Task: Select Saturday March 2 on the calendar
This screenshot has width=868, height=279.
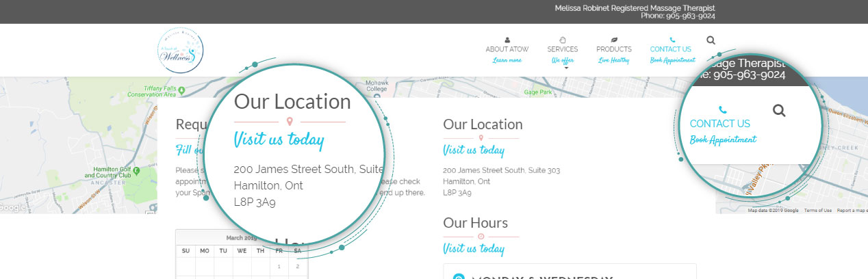Action: pyautogui.click(x=298, y=266)
